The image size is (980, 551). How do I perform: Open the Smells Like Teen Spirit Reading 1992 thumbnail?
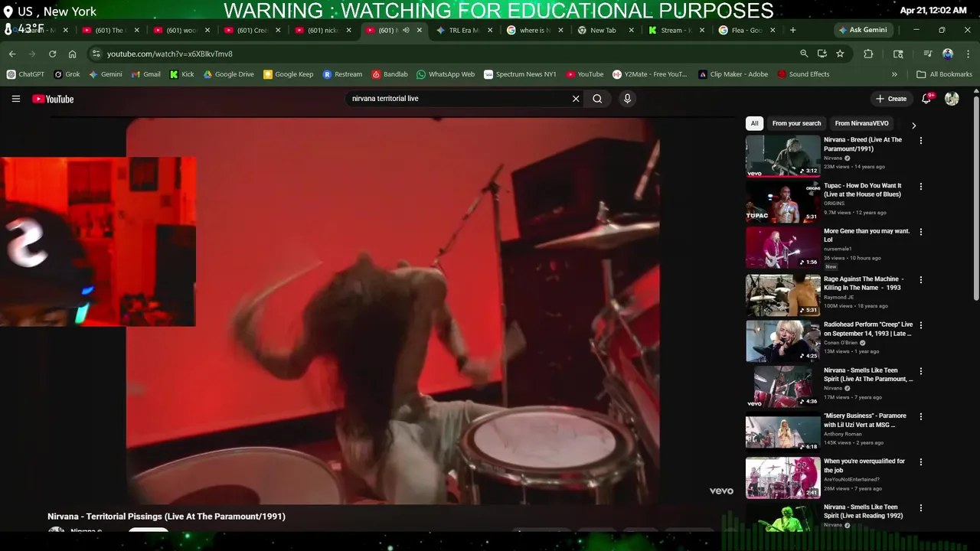click(x=782, y=517)
